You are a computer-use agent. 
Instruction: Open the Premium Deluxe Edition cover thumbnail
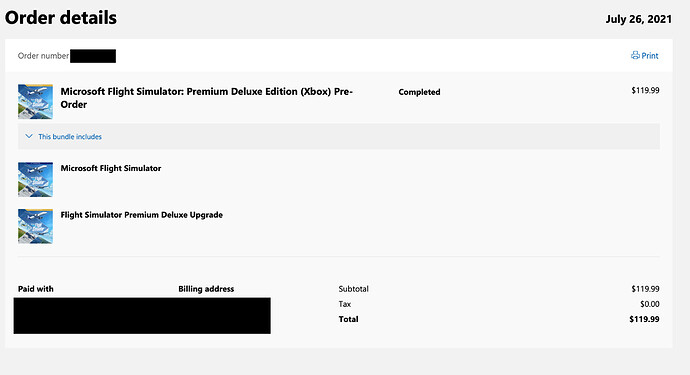35,102
